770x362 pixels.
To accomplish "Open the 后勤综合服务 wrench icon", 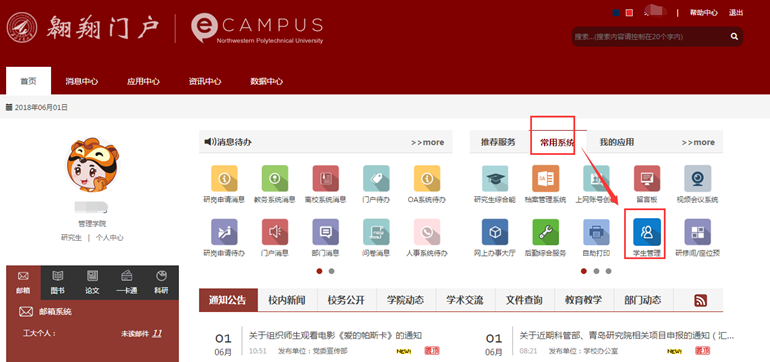I will [x=546, y=232].
